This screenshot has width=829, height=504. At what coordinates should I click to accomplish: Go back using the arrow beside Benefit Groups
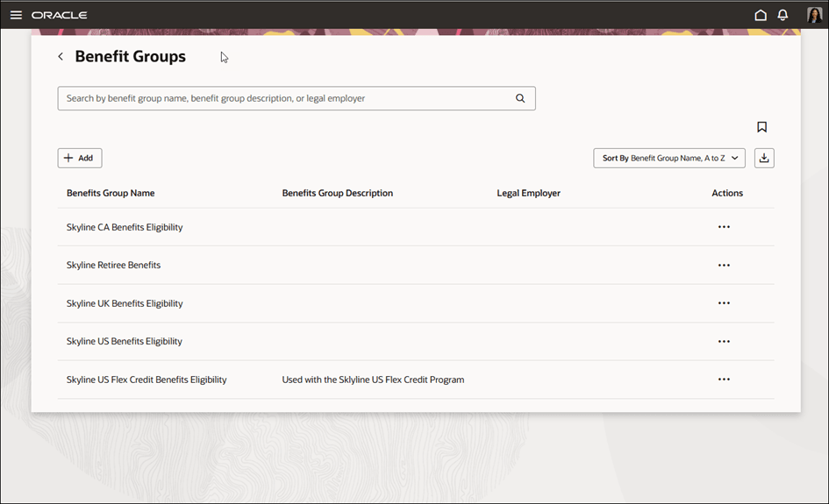pos(61,56)
